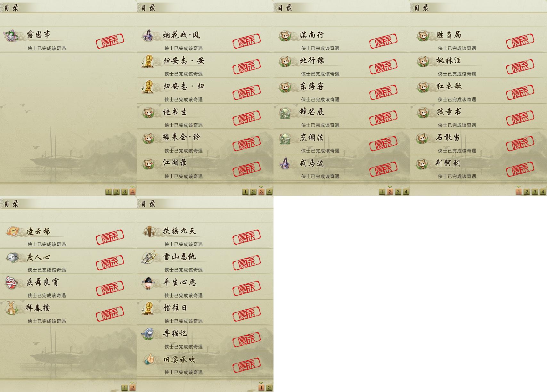547x392 pixels.
Task: Go to page 1 in 露园事 panel
Action: point(108,192)
